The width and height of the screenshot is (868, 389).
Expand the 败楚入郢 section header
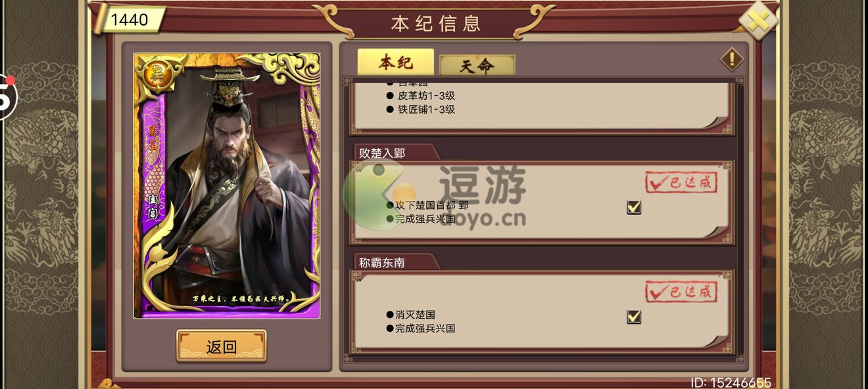pyautogui.click(x=382, y=153)
